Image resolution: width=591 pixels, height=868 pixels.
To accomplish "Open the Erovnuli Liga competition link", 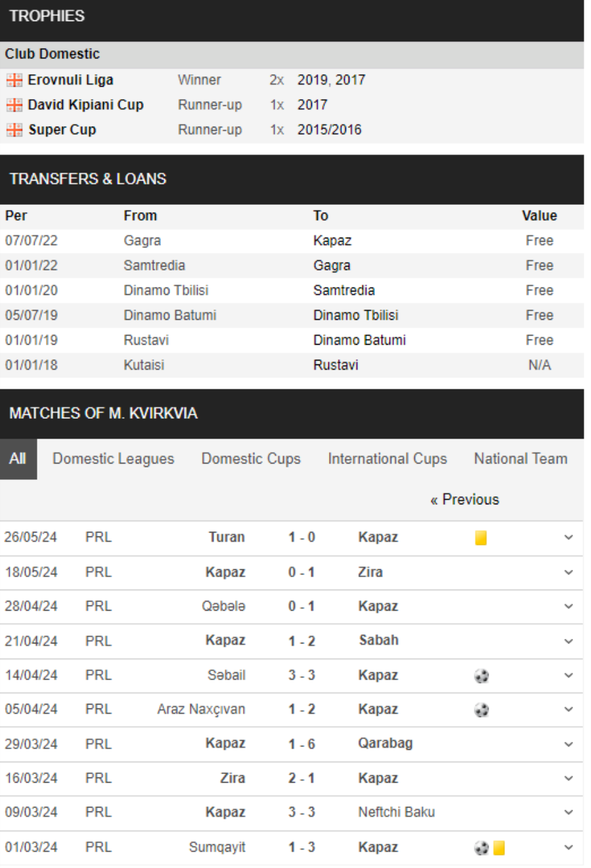I will [x=70, y=80].
